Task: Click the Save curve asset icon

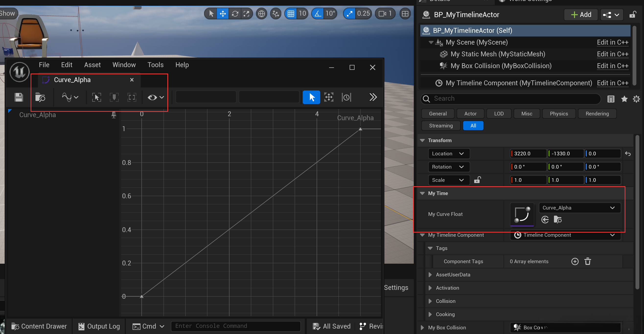Action: [19, 97]
